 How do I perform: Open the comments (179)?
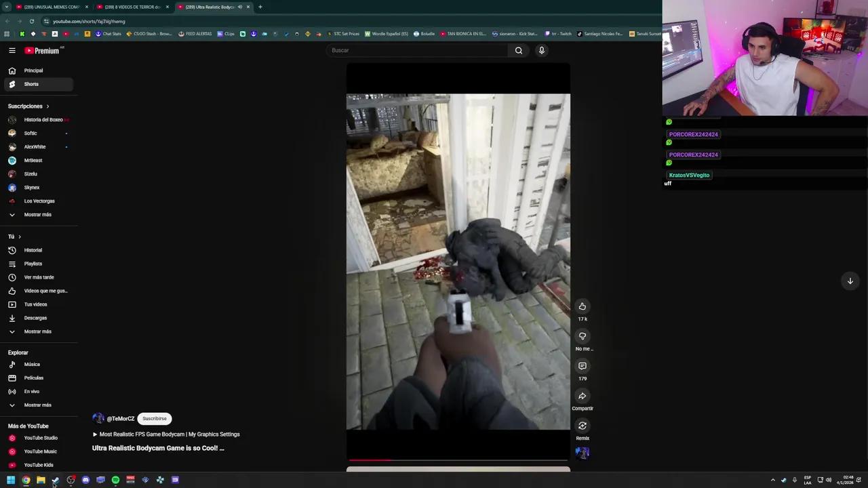[583, 366]
